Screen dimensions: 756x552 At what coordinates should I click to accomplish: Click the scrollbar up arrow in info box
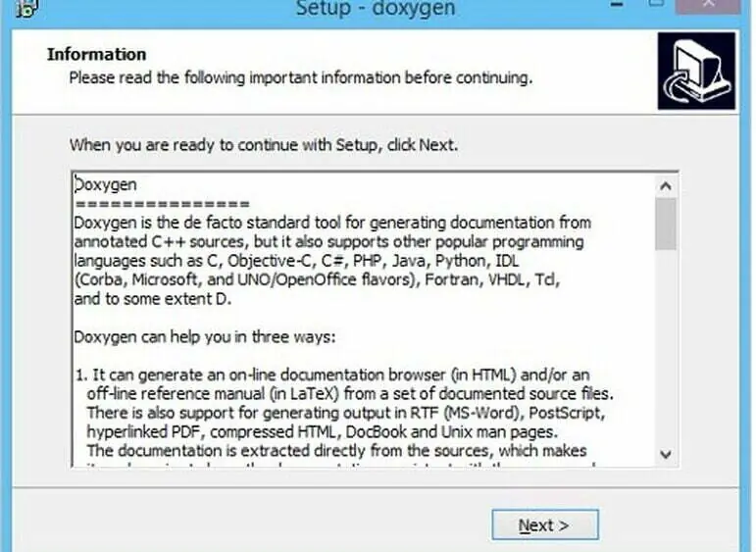[666, 185]
